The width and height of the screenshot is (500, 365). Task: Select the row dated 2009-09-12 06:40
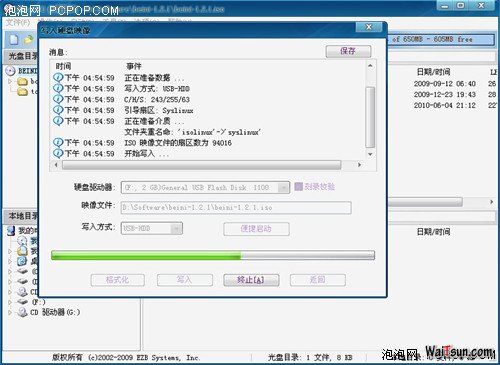pyautogui.click(x=445, y=84)
